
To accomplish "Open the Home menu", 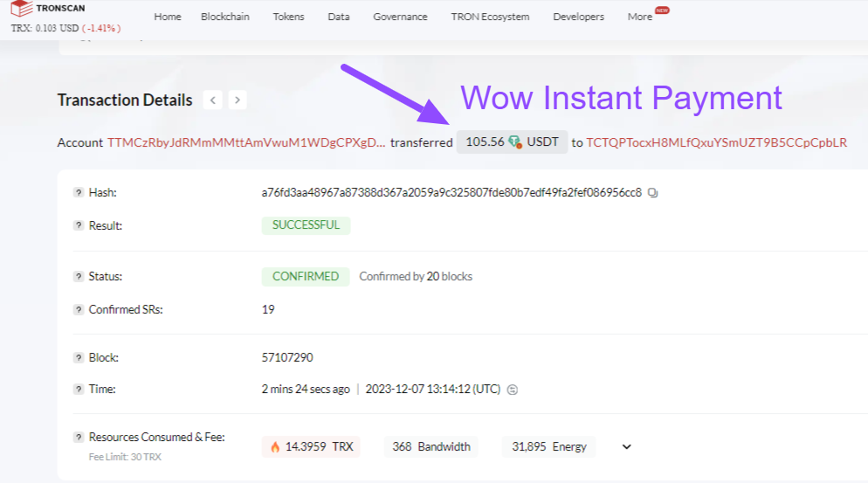I will point(168,17).
